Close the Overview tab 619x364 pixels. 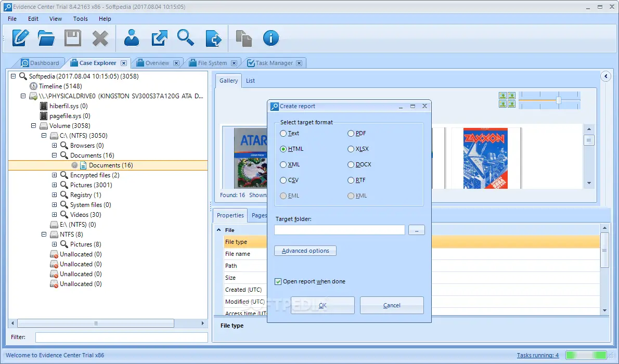coord(176,63)
